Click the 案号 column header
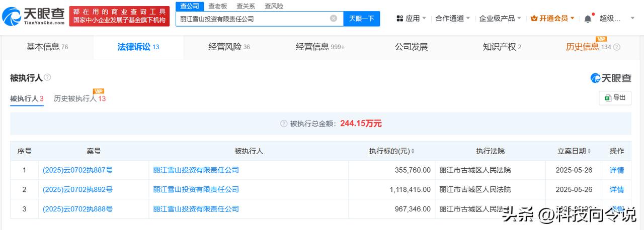Image resolution: width=644 pixels, height=230 pixels. (x=94, y=151)
